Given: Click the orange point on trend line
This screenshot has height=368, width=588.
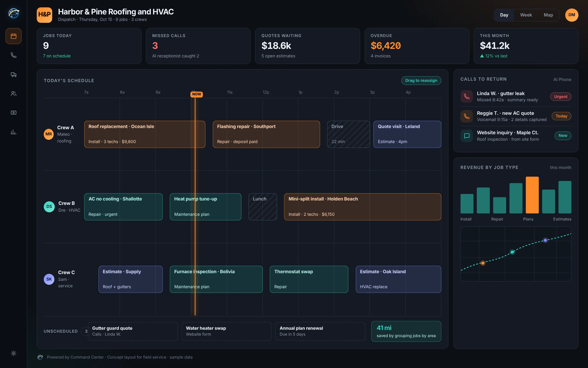Looking at the screenshot, I should point(483,263).
